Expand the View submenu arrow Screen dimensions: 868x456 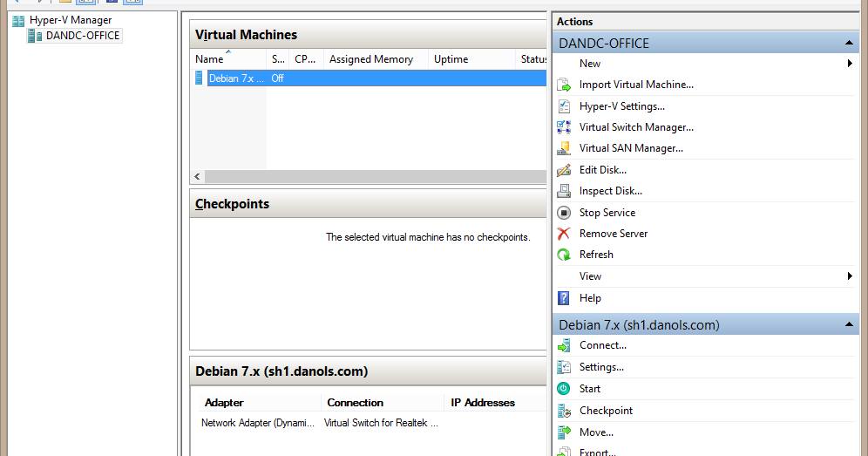click(x=850, y=276)
